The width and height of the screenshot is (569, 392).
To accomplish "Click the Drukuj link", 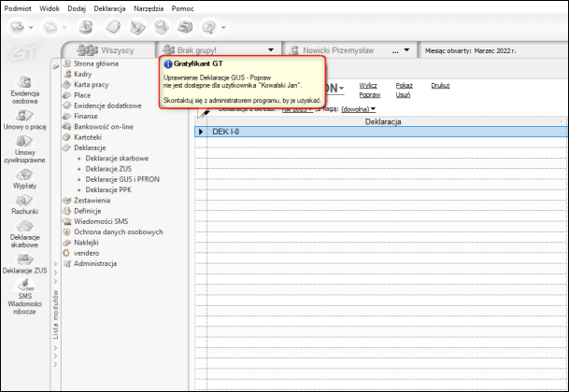I will (440, 86).
